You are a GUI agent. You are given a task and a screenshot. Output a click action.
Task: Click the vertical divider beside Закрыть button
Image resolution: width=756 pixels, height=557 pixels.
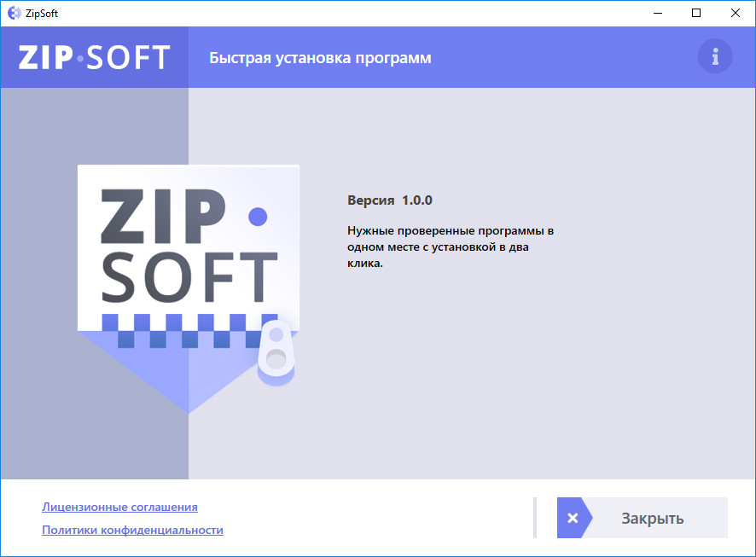535,518
